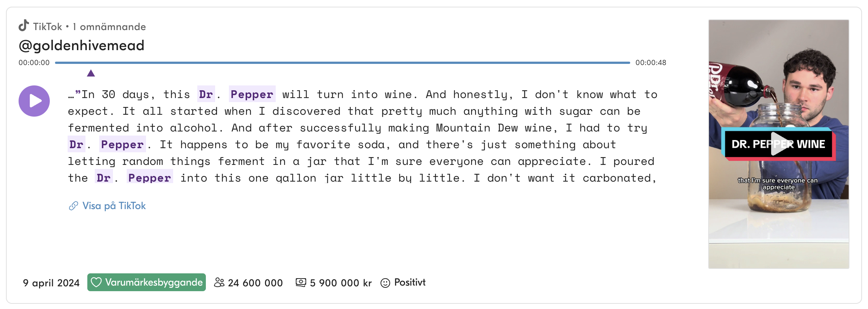The image size is (868, 309).
Task: Click the audience reach people icon
Action: 219,283
